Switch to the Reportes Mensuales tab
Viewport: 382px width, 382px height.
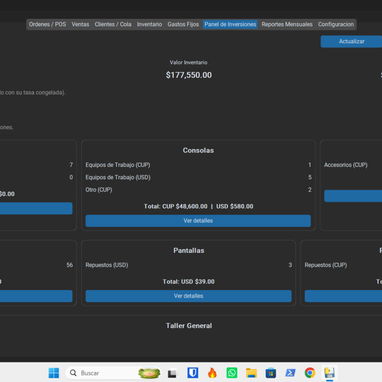[287, 24]
